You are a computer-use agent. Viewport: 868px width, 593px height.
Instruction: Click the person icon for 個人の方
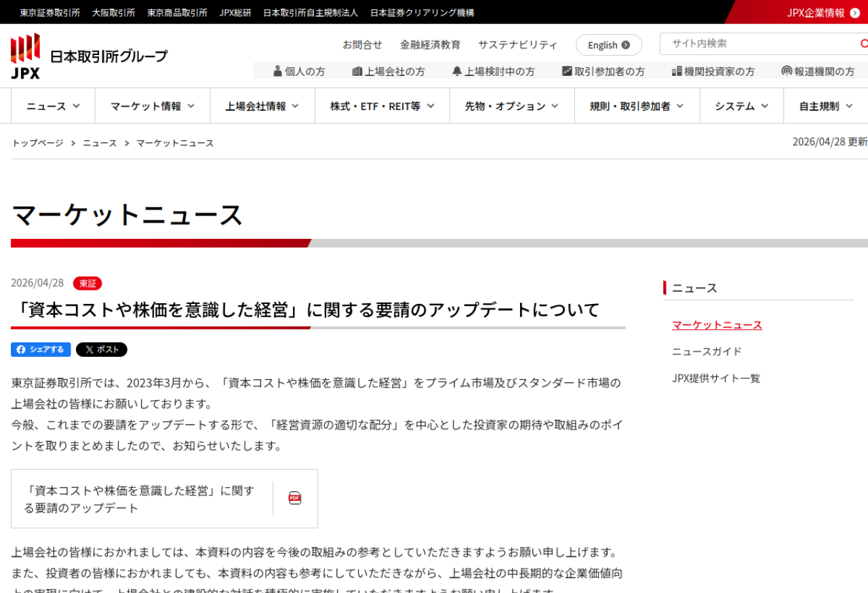point(277,71)
